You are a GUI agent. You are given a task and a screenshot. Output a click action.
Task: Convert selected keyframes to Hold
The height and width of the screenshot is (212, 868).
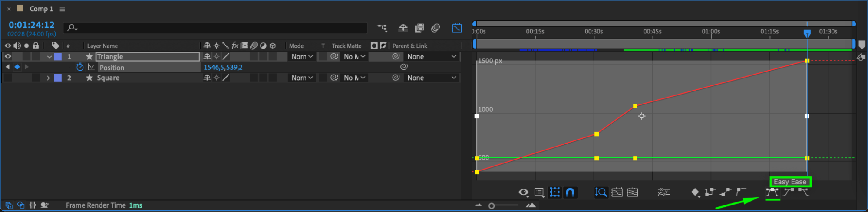710,192
